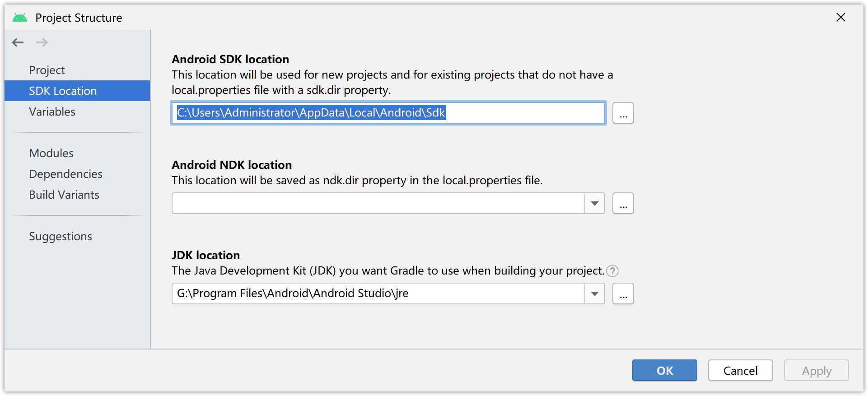
Task: Expand the JDK location dropdown
Action: coord(595,294)
